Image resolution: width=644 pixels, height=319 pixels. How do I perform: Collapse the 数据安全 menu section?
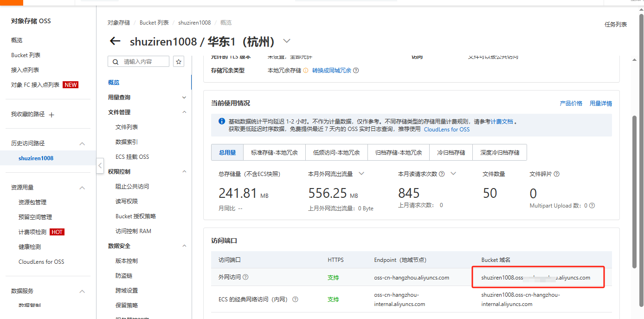pyautogui.click(x=184, y=246)
